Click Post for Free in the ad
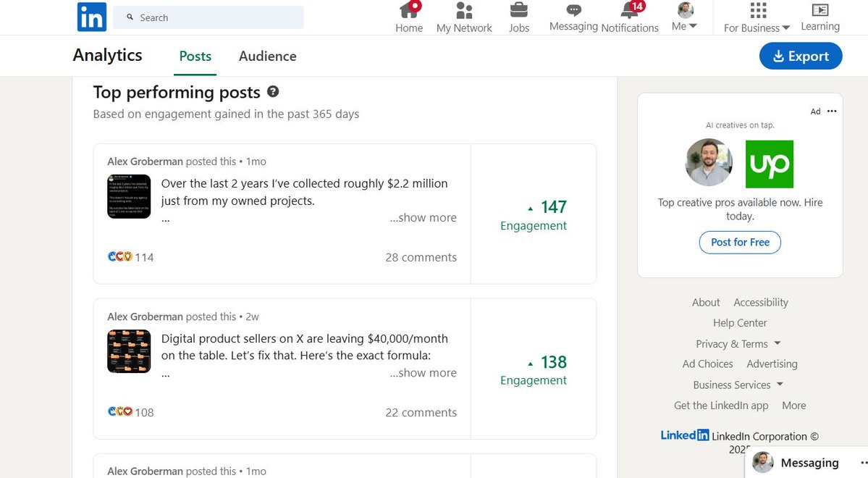868x478 pixels. coord(739,243)
